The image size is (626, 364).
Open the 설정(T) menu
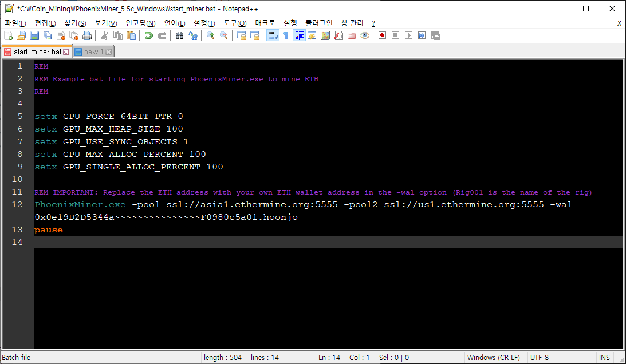[x=204, y=23]
